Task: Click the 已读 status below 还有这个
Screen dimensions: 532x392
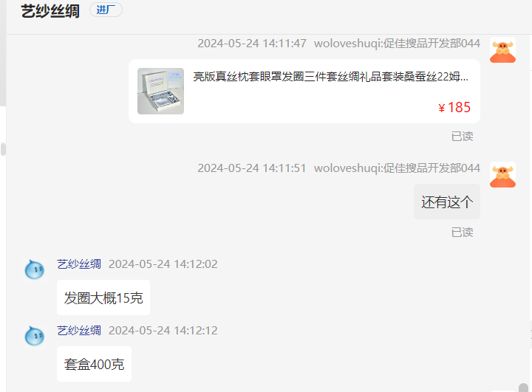Action: 462,233
